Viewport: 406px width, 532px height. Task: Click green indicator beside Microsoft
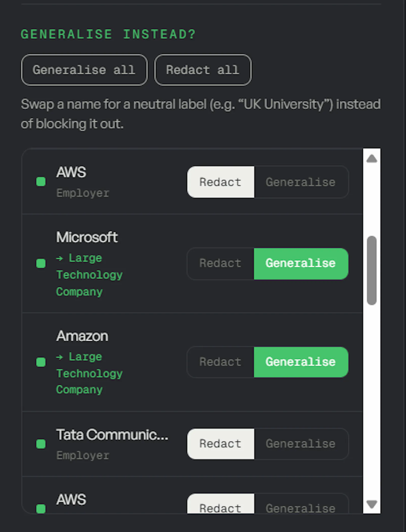pyautogui.click(x=41, y=263)
